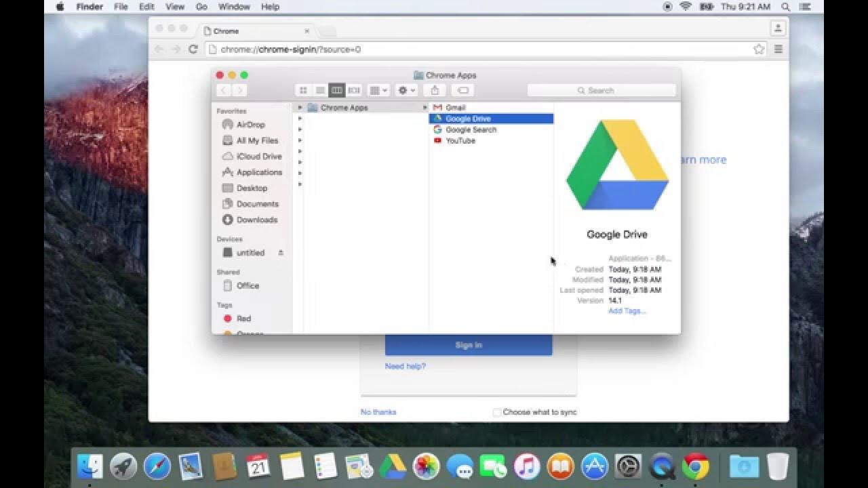The height and width of the screenshot is (488, 868).
Task: Open the Chrome hamburger menu
Action: (x=778, y=49)
